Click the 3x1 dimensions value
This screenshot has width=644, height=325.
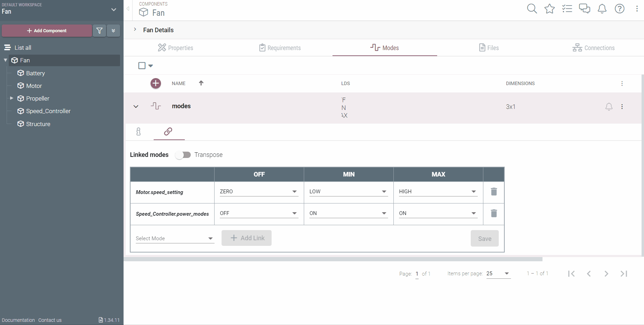pos(511,107)
